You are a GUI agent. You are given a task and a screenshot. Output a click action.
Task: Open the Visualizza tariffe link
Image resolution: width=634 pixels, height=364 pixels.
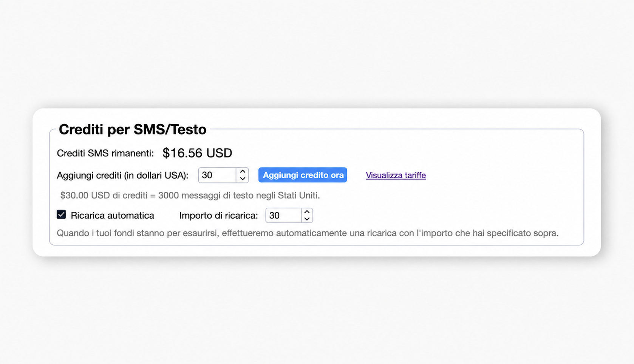(x=396, y=175)
